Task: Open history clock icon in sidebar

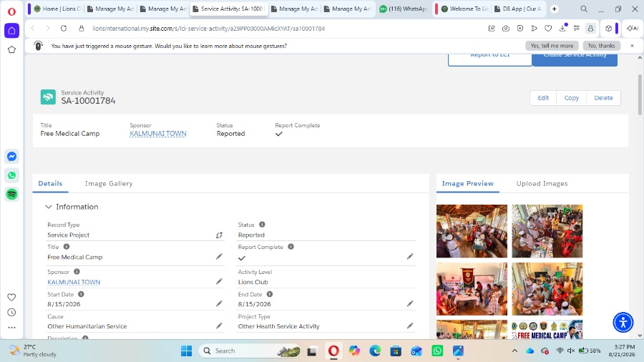Action: click(x=11, y=313)
